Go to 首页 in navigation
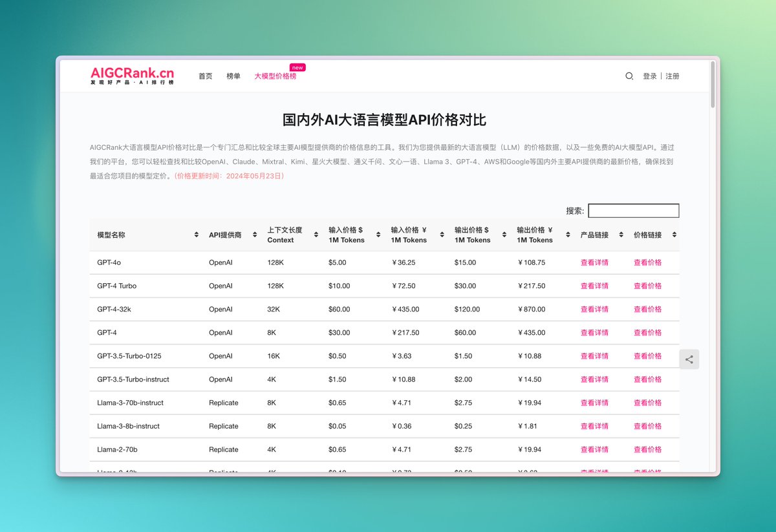Viewport: 776px width, 532px height. [205, 76]
